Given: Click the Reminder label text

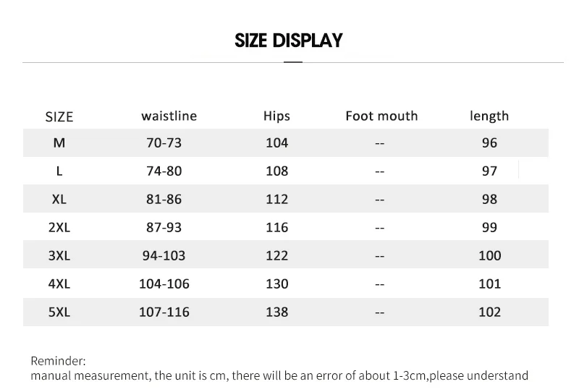Looking at the screenshot, I should [58, 361].
